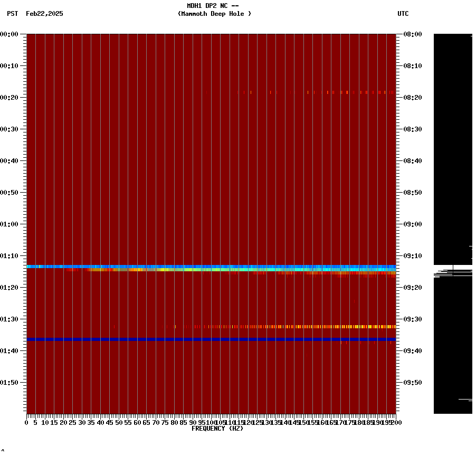Viewport: 476px width, 456px height.
Task: Click the blue horizontal line near 01:36
Action: 211,339
